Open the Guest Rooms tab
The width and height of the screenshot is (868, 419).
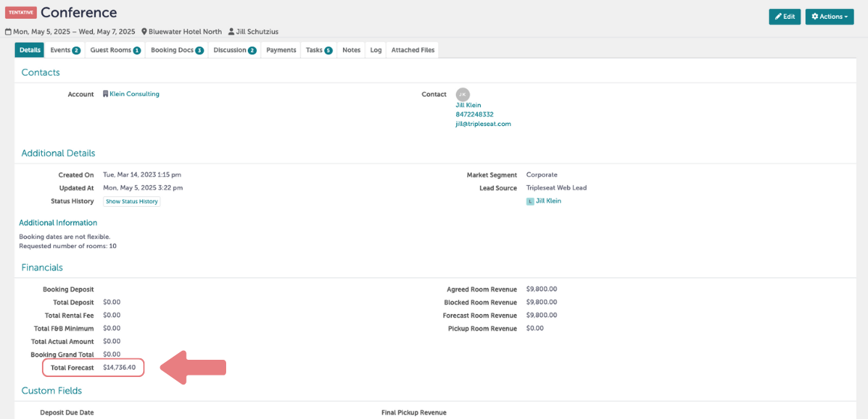click(x=115, y=50)
